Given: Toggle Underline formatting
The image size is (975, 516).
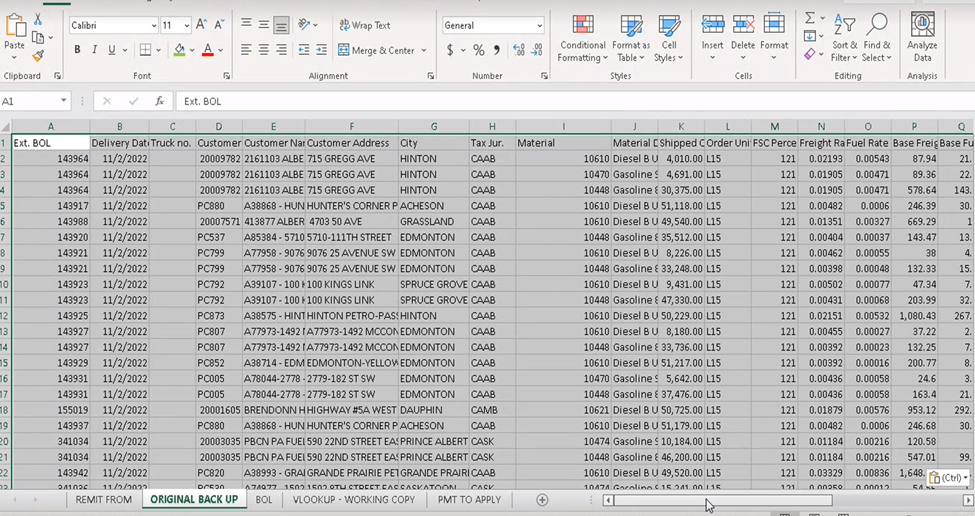Looking at the screenshot, I should (112, 50).
